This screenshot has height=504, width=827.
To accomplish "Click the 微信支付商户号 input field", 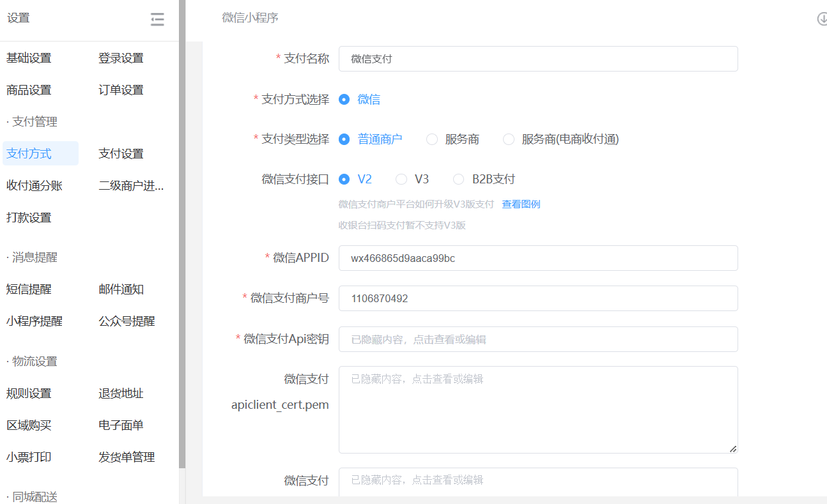I will [538, 298].
